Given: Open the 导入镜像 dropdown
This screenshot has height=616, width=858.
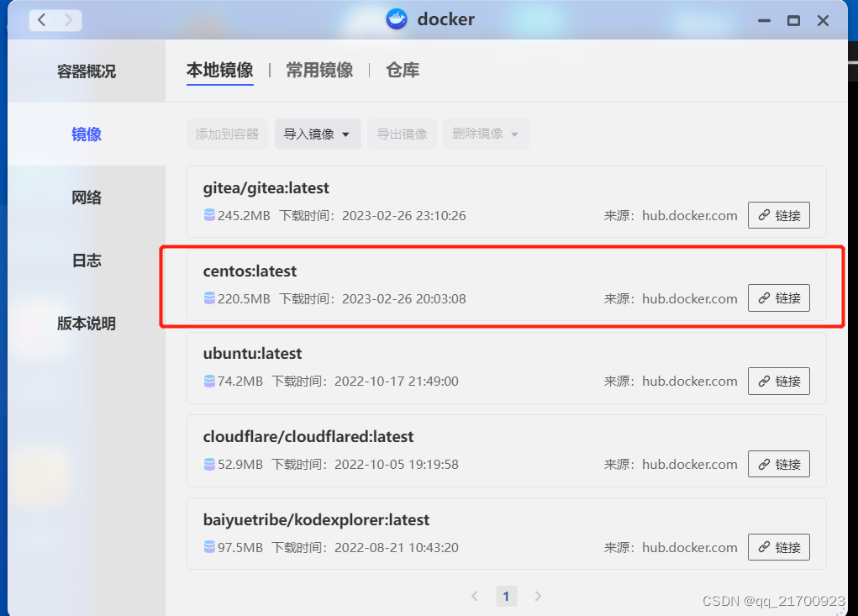Looking at the screenshot, I should pos(318,134).
